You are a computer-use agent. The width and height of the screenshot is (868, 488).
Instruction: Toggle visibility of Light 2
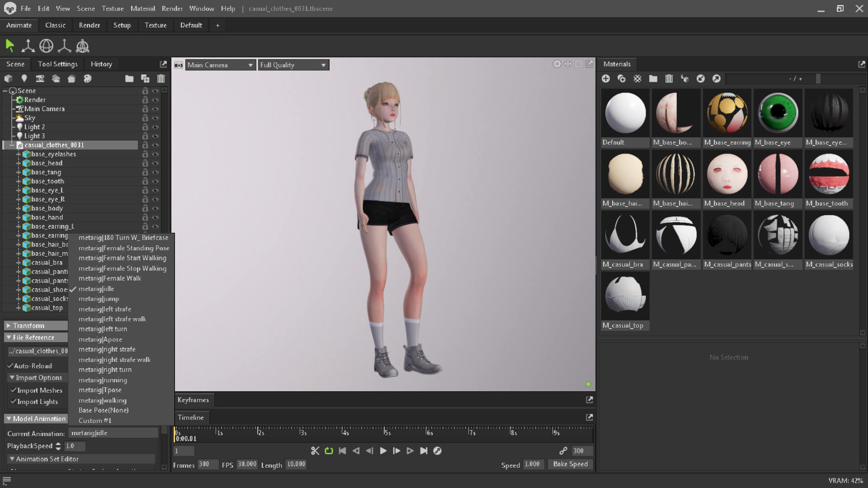[x=156, y=127]
